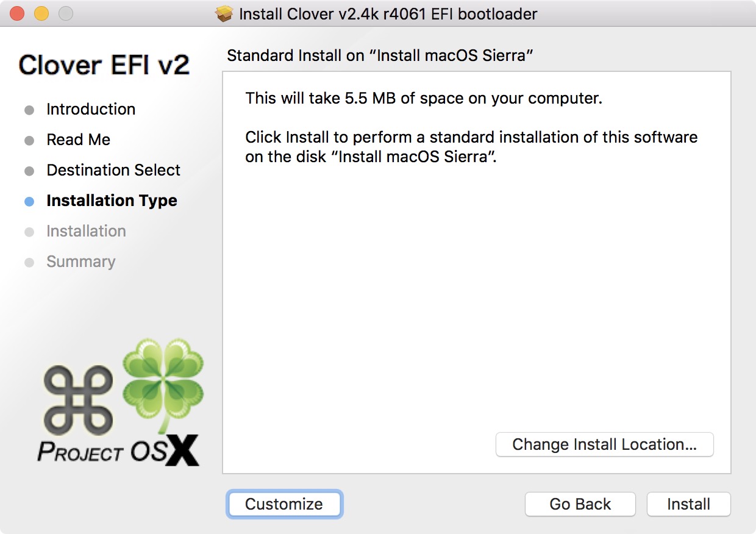Screen dimensions: 756x534
Task: Open Change Install Location dialog
Action: click(x=604, y=444)
